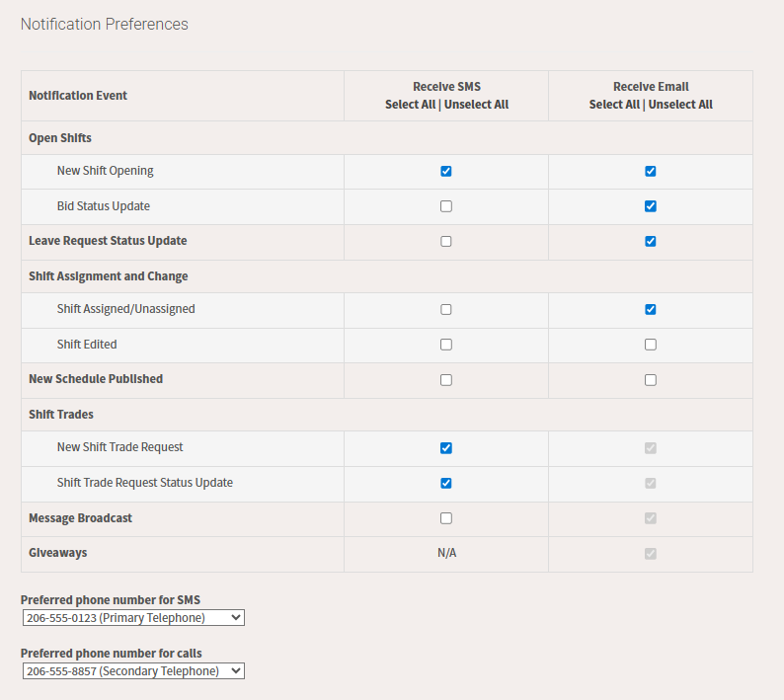Check SMS for Shift Assigned/Unassigned
This screenshot has height=700, width=784.
click(x=446, y=309)
